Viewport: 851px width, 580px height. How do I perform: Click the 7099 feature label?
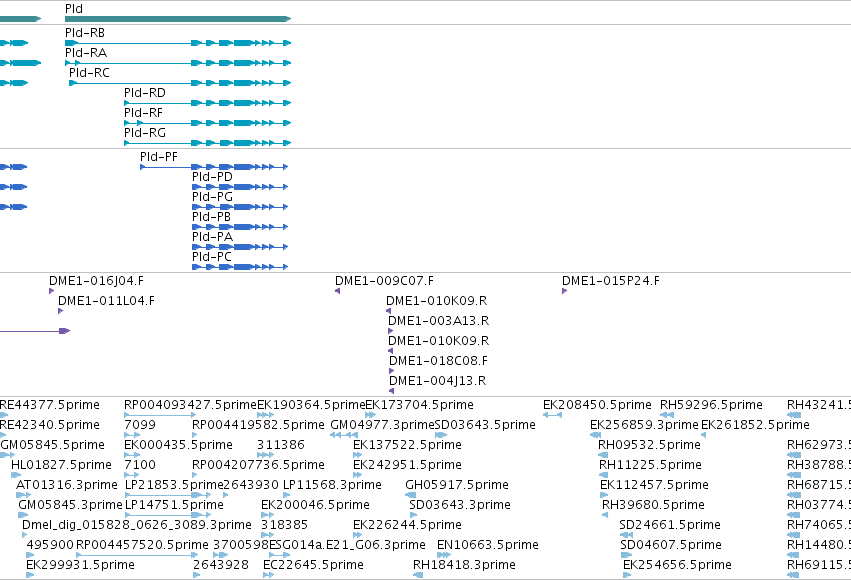pos(140,425)
